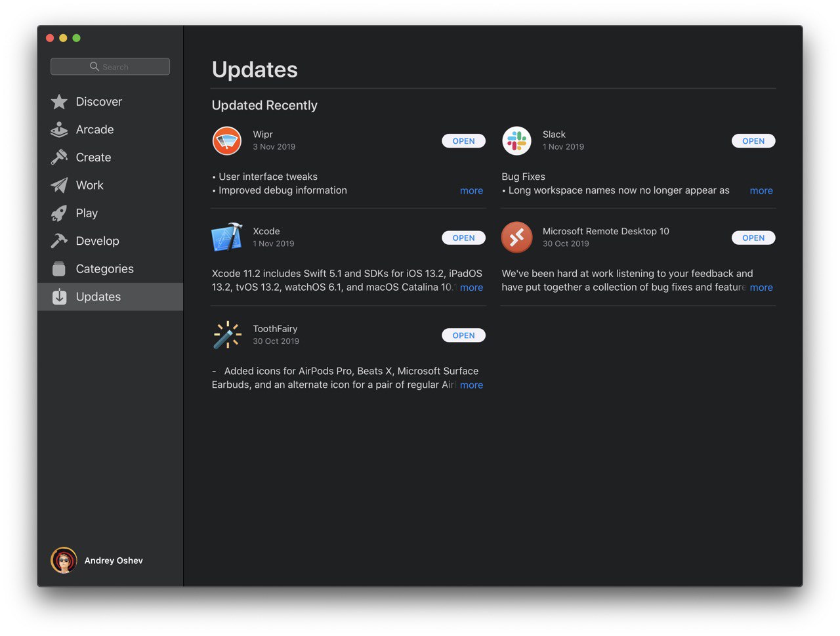Switch to the Work section label

90,185
